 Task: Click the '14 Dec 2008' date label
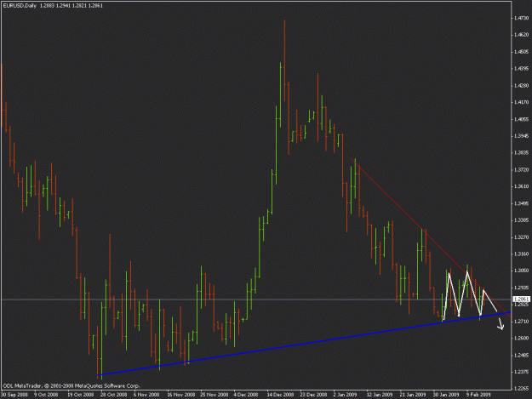(280, 395)
